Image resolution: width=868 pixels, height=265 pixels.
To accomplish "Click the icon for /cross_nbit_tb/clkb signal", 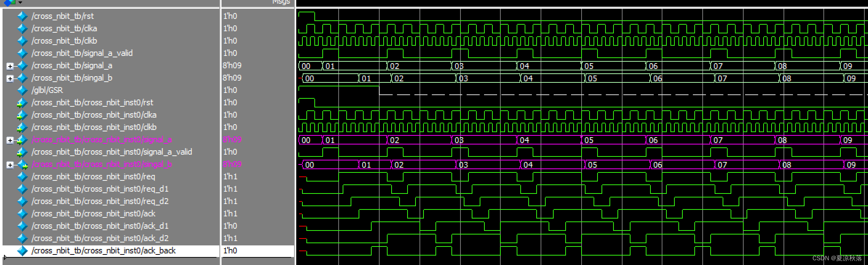I will (22, 41).
